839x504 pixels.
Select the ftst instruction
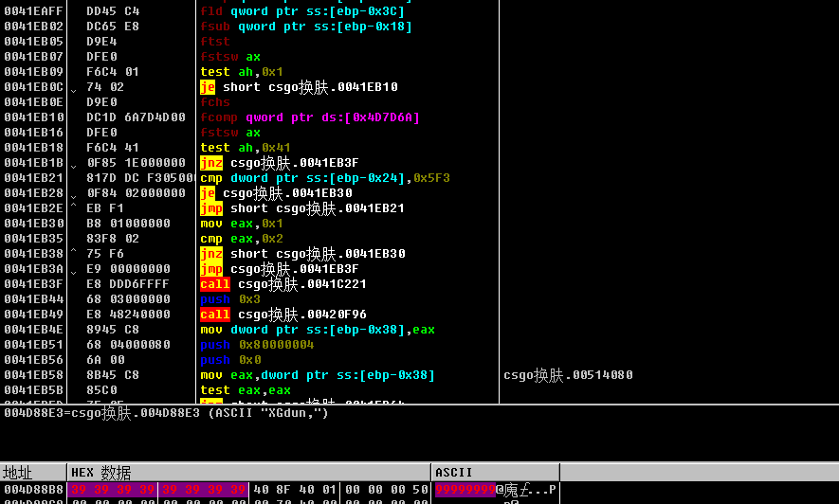pos(215,41)
